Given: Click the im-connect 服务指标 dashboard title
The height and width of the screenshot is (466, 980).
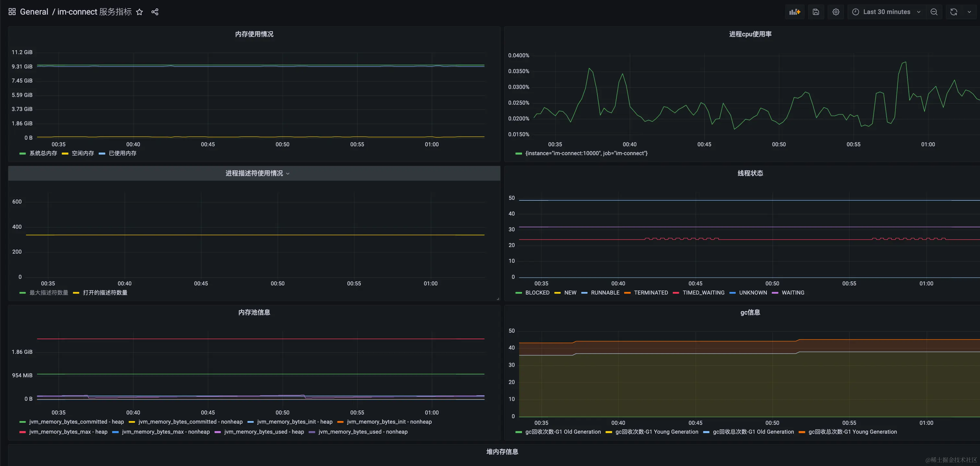Looking at the screenshot, I should coord(94,12).
